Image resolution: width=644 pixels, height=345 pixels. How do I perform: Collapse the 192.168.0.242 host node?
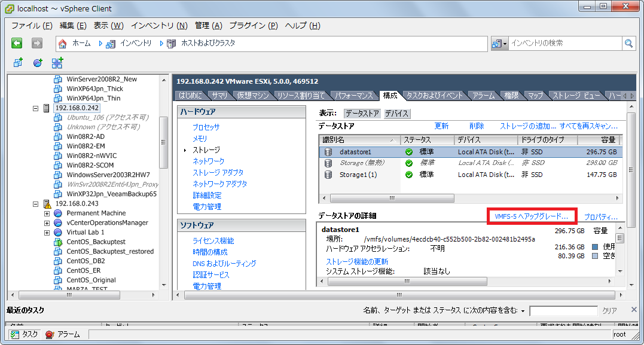tap(35, 108)
